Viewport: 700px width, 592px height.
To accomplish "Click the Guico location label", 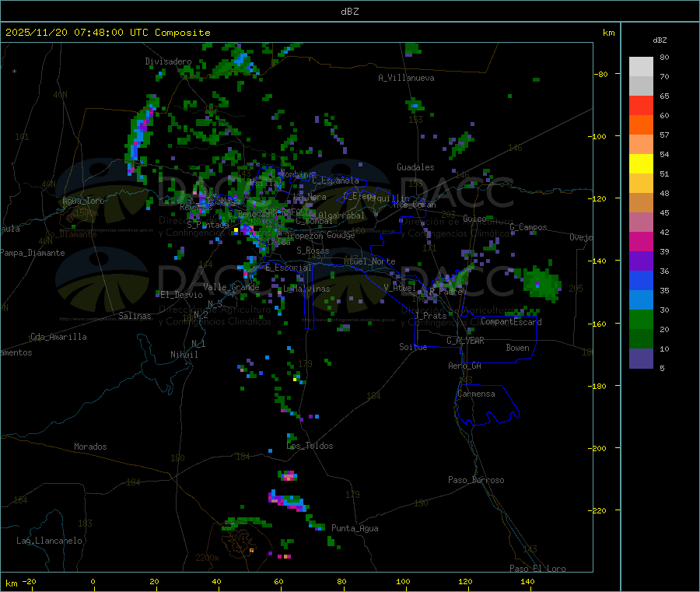I will coord(474,219).
